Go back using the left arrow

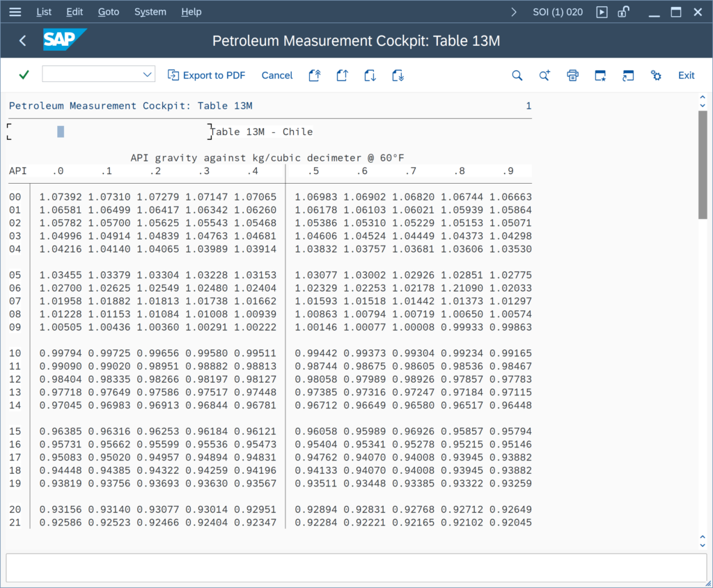point(23,41)
